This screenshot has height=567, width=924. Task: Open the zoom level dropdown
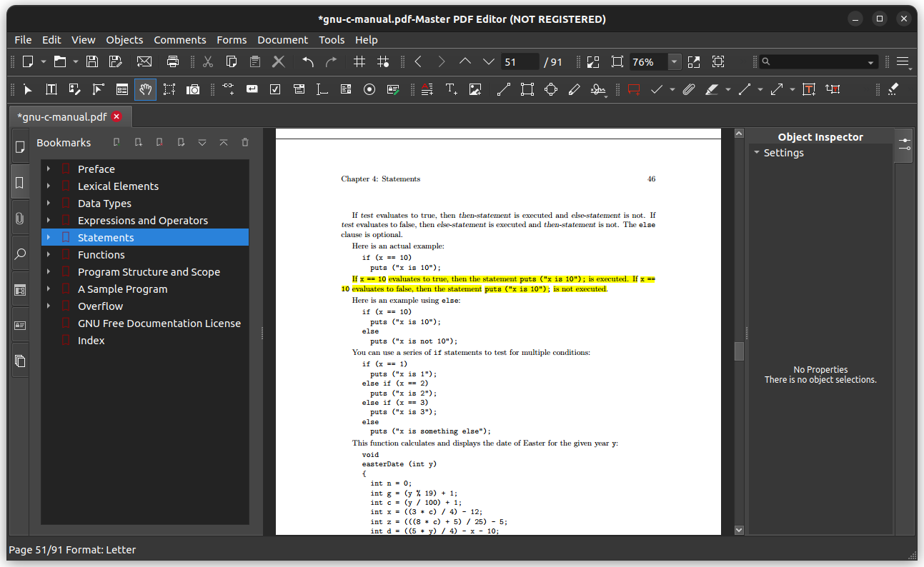coord(673,61)
